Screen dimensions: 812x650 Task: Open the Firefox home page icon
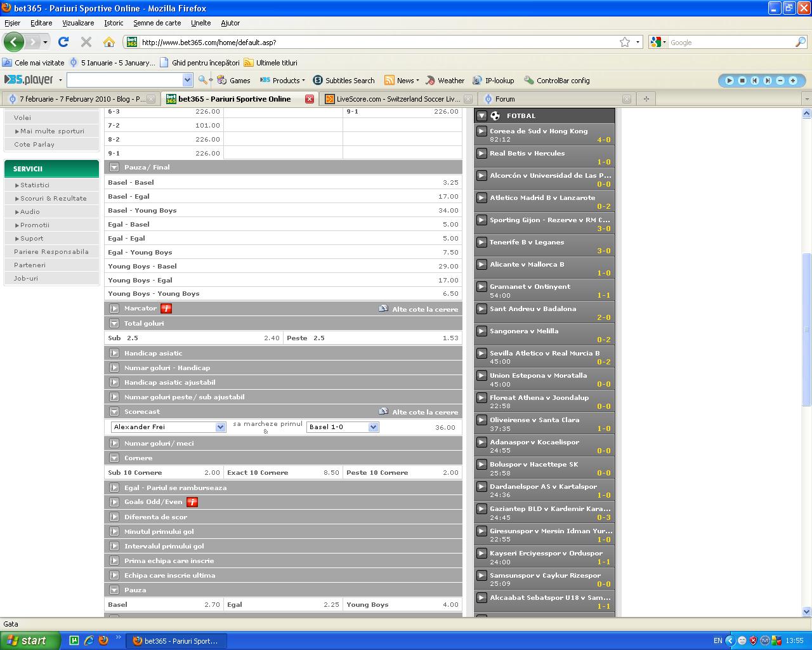click(109, 42)
